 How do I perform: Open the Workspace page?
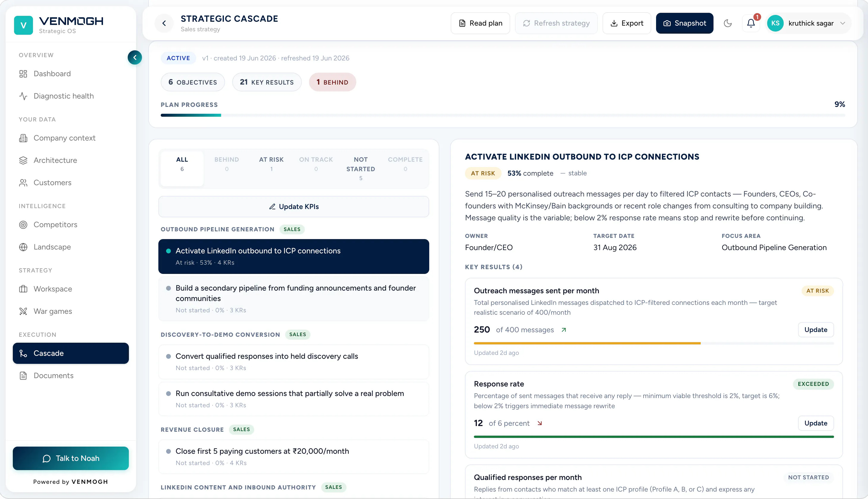(x=71, y=289)
